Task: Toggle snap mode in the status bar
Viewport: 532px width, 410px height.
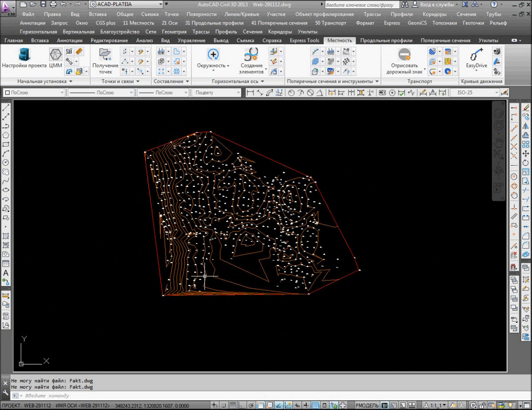Action: point(224,406)
